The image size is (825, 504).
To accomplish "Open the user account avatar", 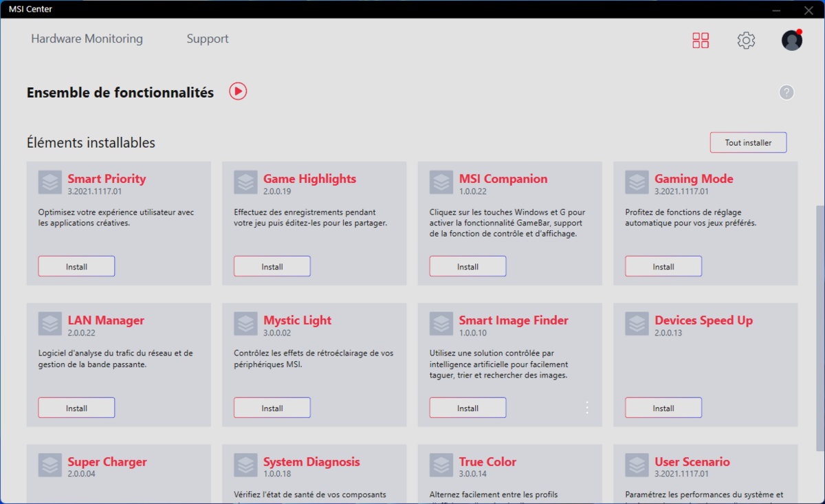I will click(792, 40).
